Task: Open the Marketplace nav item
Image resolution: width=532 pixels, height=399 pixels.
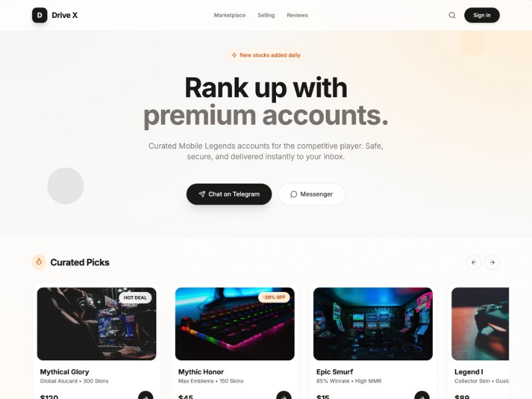Action: coord(229,15)
